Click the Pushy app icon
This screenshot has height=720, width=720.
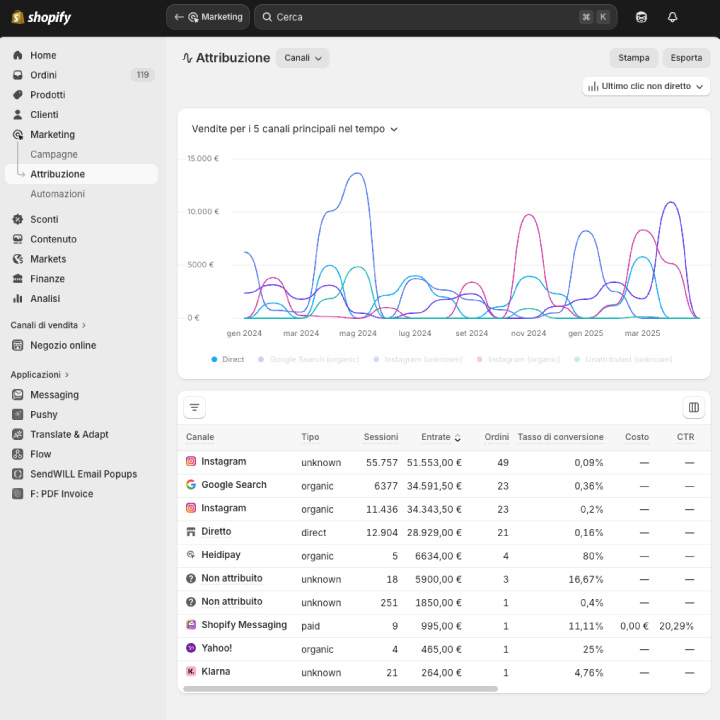point(18,414)
